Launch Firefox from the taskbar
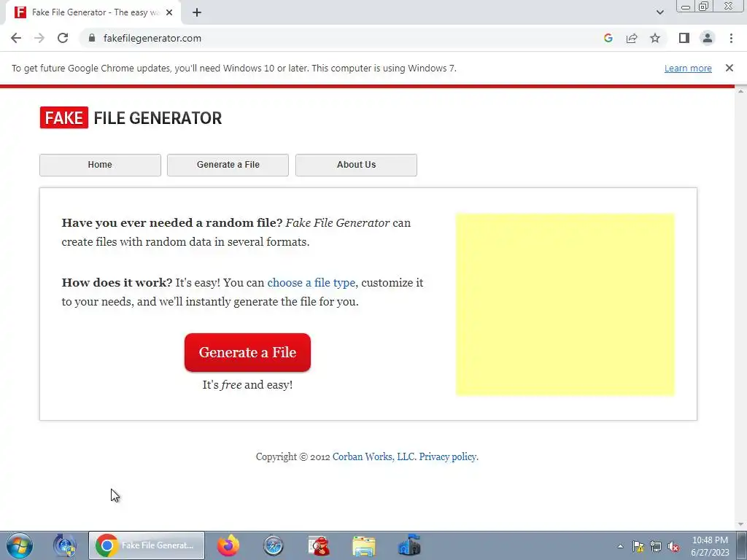Viewport: 747px width, 560px height. [228, 545]
